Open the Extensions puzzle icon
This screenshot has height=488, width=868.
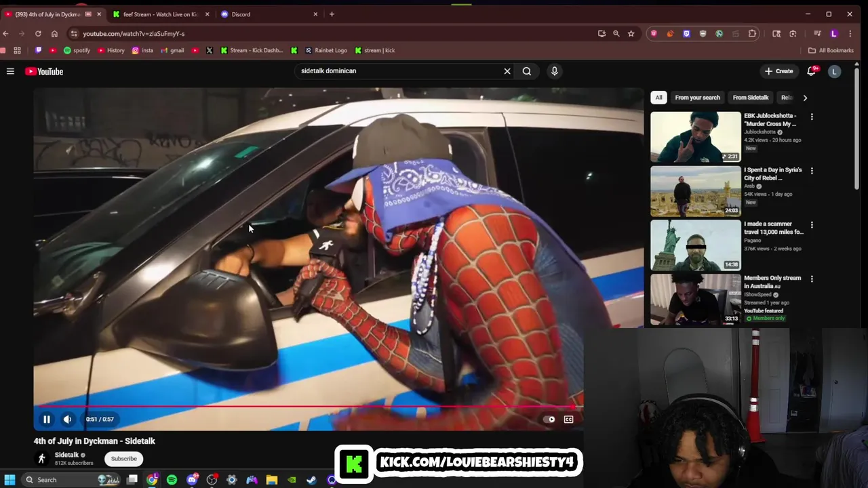752,33
